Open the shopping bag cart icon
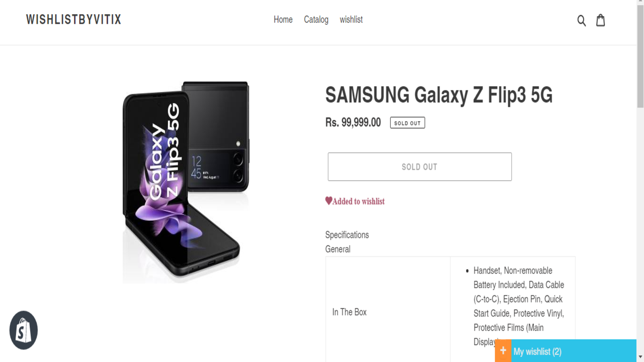The width and height of the screenshot is (644, 362). 601,20
